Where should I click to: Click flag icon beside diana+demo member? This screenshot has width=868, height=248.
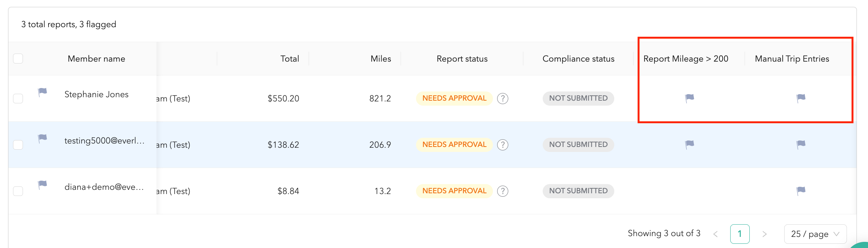tap(42, 185)
